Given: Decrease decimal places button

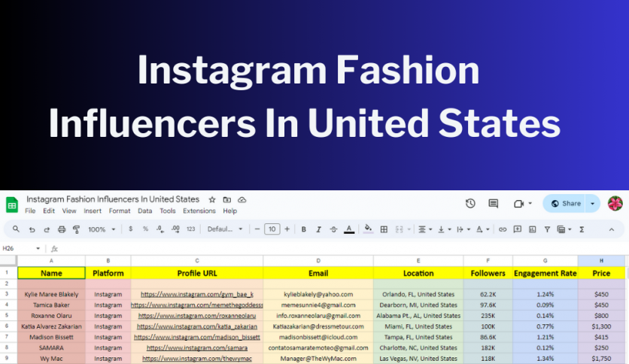Looking at the screenshot, I should [160, 229].
